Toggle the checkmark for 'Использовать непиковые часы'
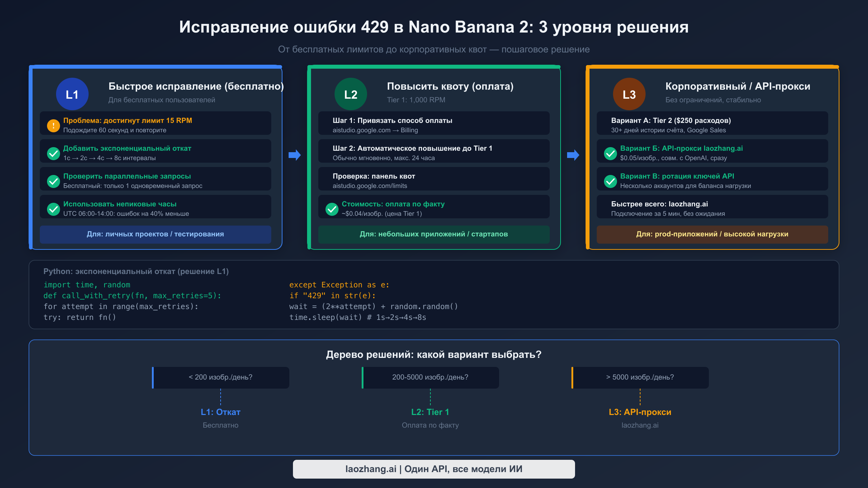 pos(54,209)
